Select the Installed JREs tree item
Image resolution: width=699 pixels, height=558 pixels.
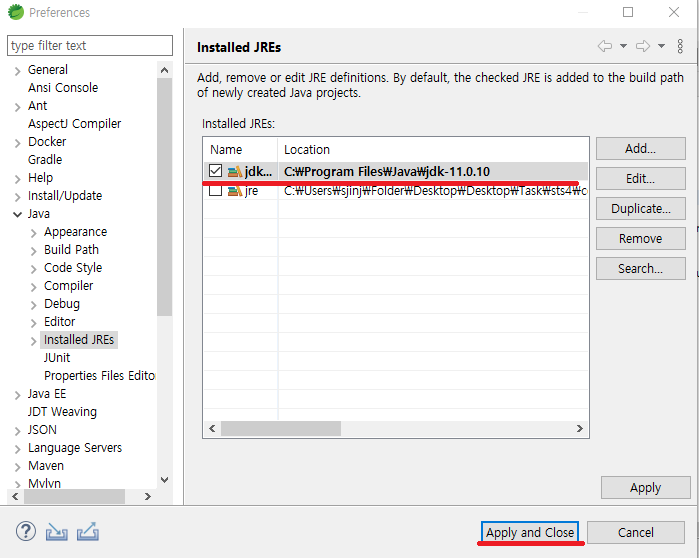click(79, 340)
